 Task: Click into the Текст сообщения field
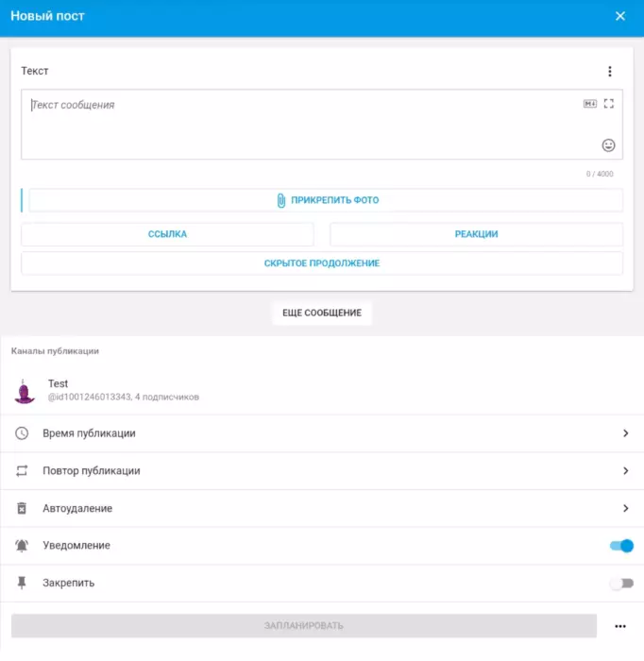pyautogui.click(x=322, y=125)
